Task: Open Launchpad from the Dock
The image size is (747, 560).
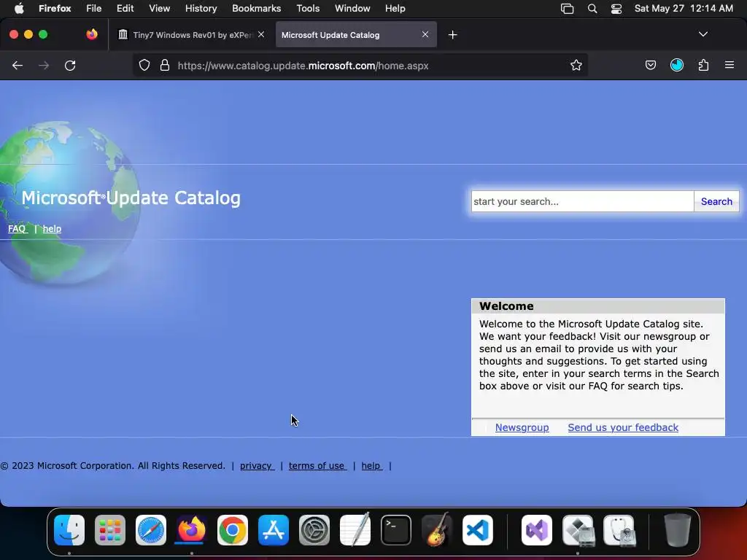Action: pyautogui.click(x=110, y=530)
